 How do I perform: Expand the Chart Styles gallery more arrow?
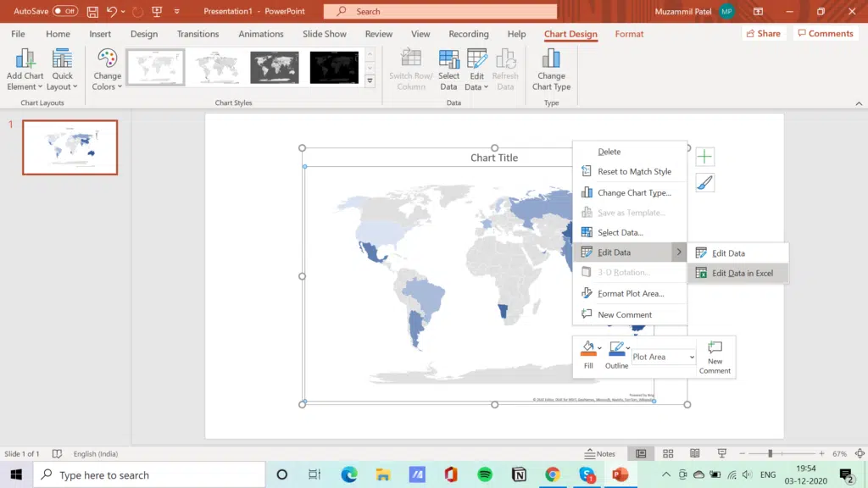coord(370,81)
